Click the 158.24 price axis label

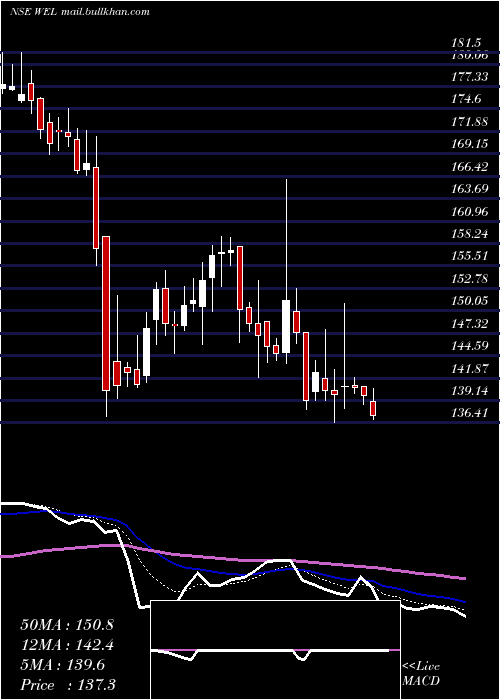[470, 234]
